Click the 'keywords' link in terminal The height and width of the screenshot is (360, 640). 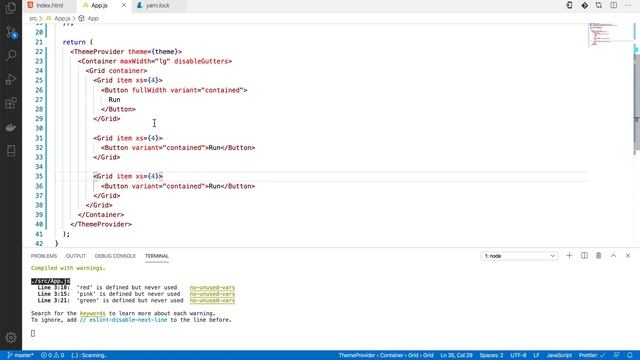[x=93, y=313]
